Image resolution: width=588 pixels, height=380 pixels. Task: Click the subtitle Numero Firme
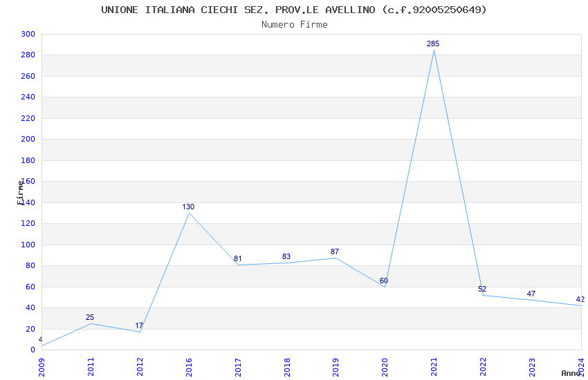pos(295,25)
